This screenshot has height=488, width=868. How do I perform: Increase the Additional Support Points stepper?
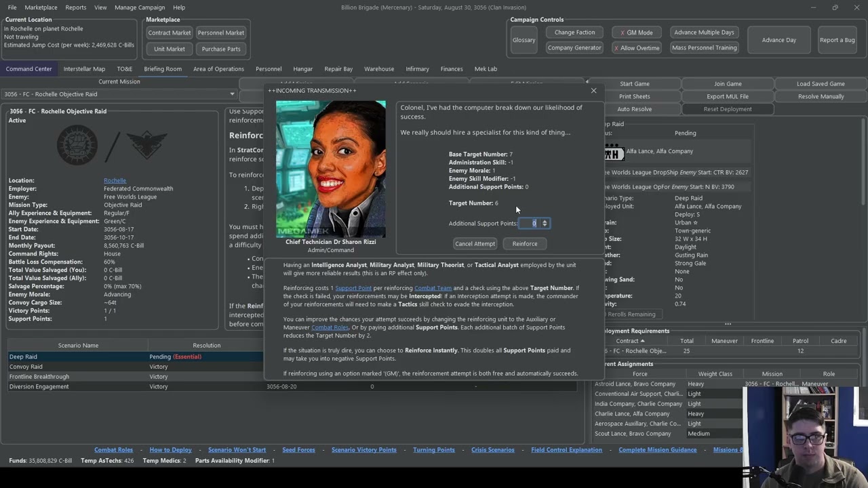545,221
